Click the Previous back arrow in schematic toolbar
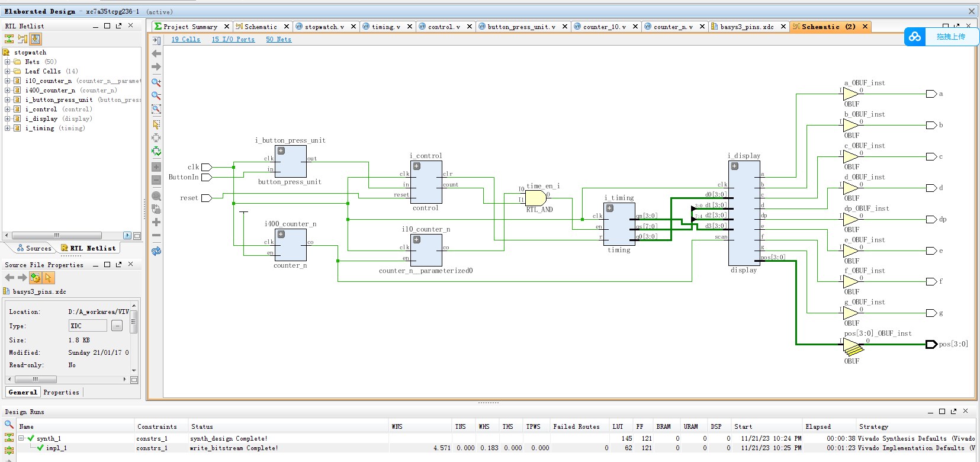This screenshot has height=462, width=980. click(x=156, y=54)
